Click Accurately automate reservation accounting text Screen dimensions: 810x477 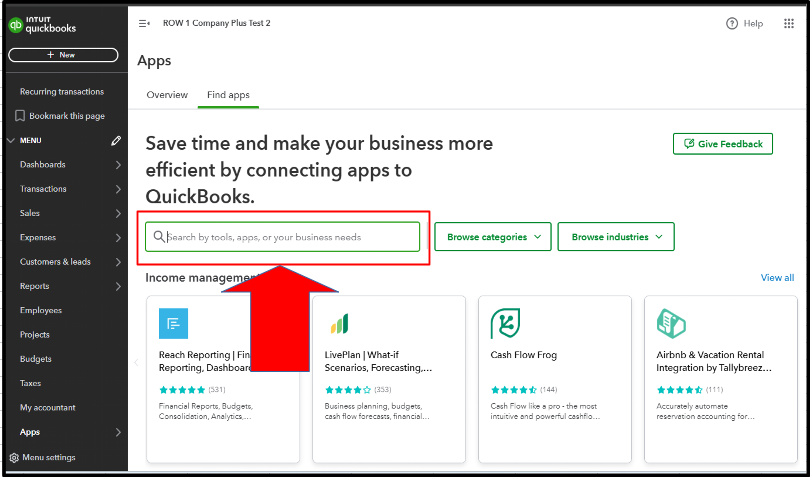point(706,411)
